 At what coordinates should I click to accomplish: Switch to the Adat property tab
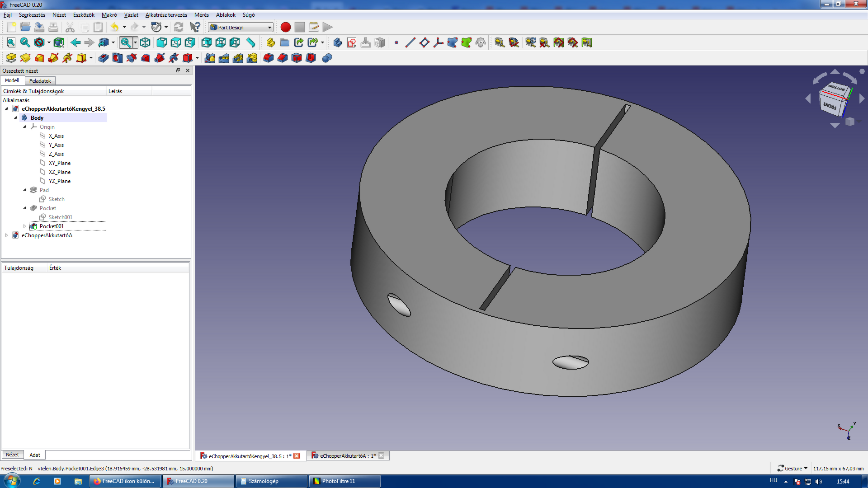(x=35, y=455)
